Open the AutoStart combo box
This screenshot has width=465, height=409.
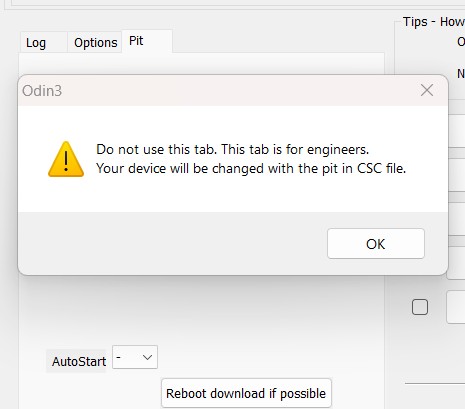[x=135, y=357]
